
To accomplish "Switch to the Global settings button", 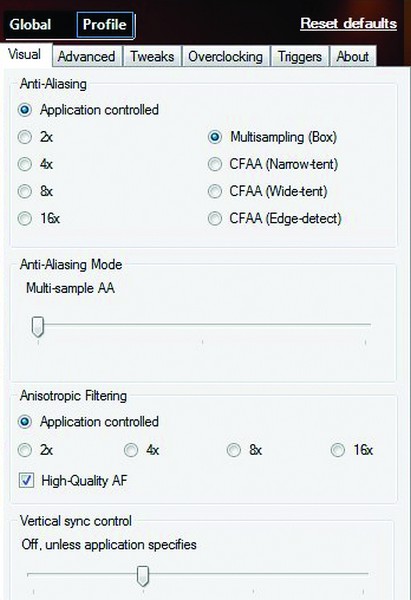I will [x=30, y=25].
